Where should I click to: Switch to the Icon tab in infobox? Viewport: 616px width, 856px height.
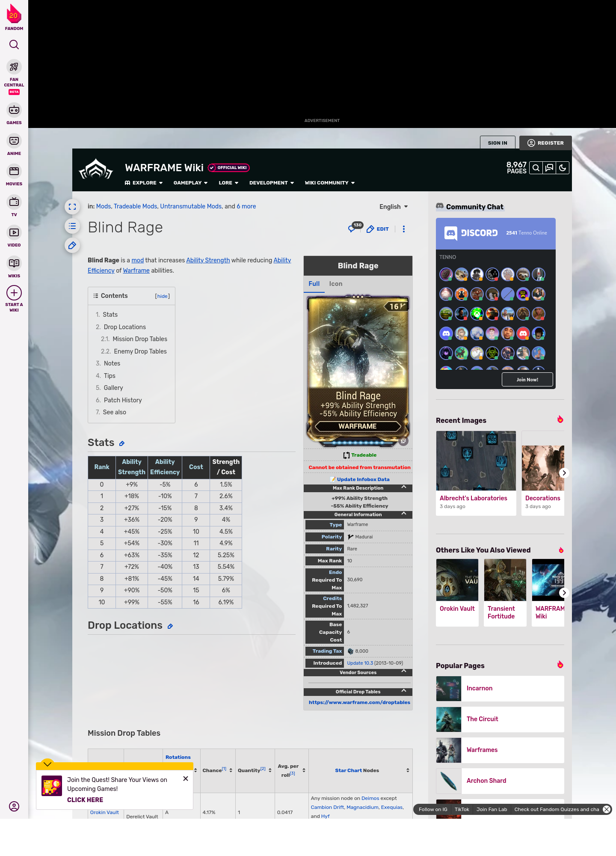[335, 284]
